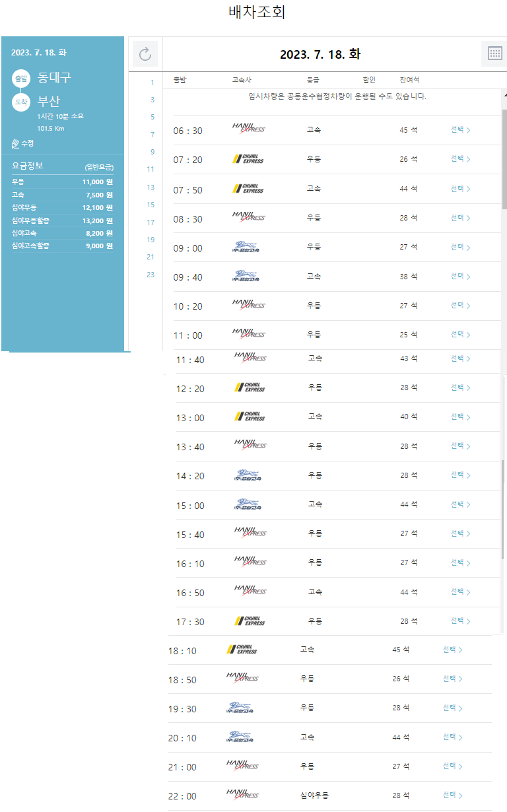Jump to hour 3 in time index
This screenshot has width=507, height=812.
152,100
